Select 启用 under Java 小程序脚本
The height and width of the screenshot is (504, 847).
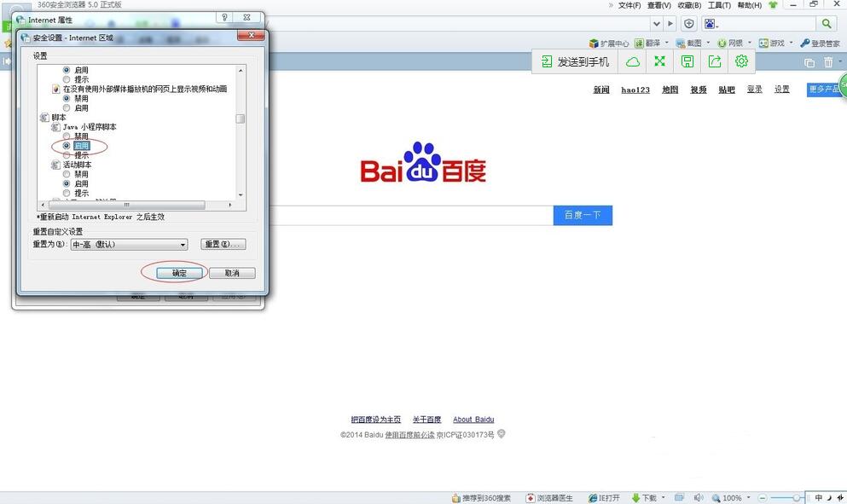[x=67, y=146]
